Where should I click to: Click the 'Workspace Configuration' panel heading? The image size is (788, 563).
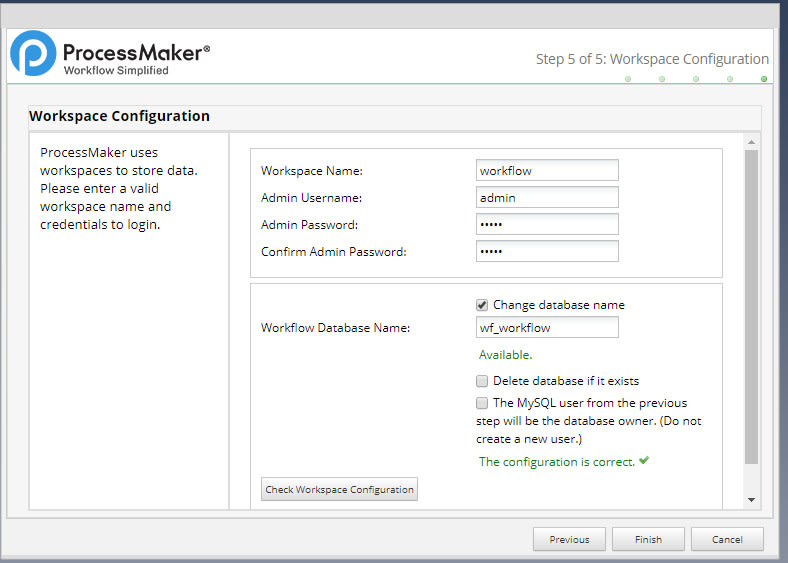(x=119, y=116)
